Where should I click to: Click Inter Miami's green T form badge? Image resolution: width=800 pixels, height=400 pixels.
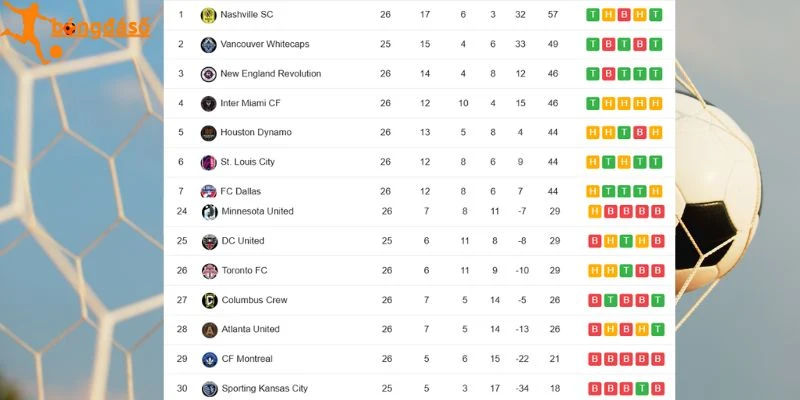coord(592,104)
